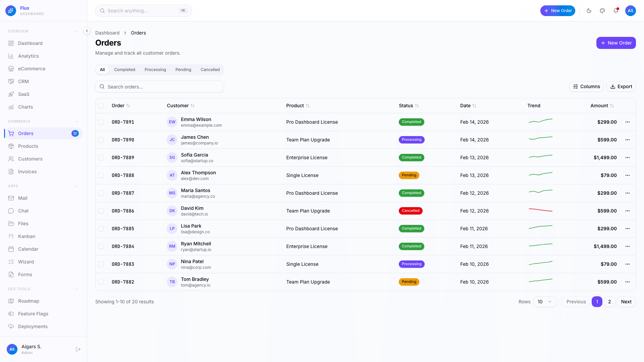Open the Export menu
The width and height of the screenshot is (644, 362).
click(x=621, y=86)
